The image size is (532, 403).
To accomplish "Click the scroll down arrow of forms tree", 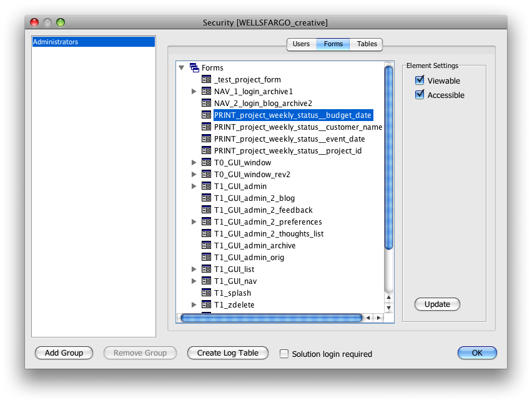I will click(x=389, y=308).
